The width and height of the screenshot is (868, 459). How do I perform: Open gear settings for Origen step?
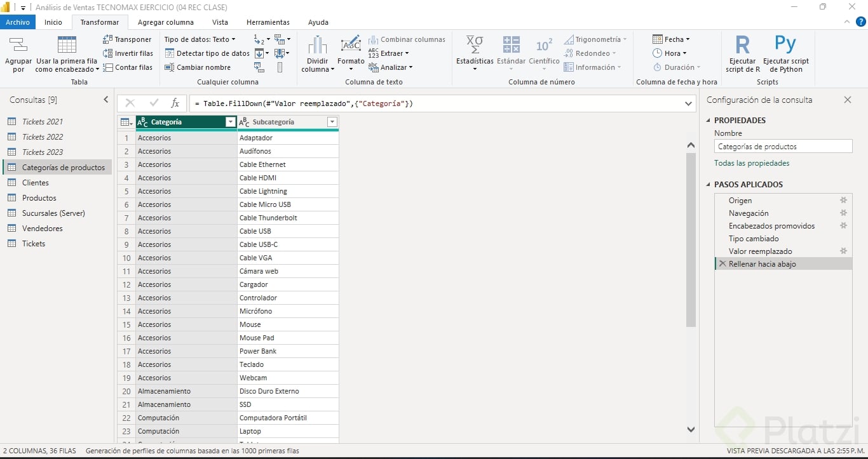[844, 201]
